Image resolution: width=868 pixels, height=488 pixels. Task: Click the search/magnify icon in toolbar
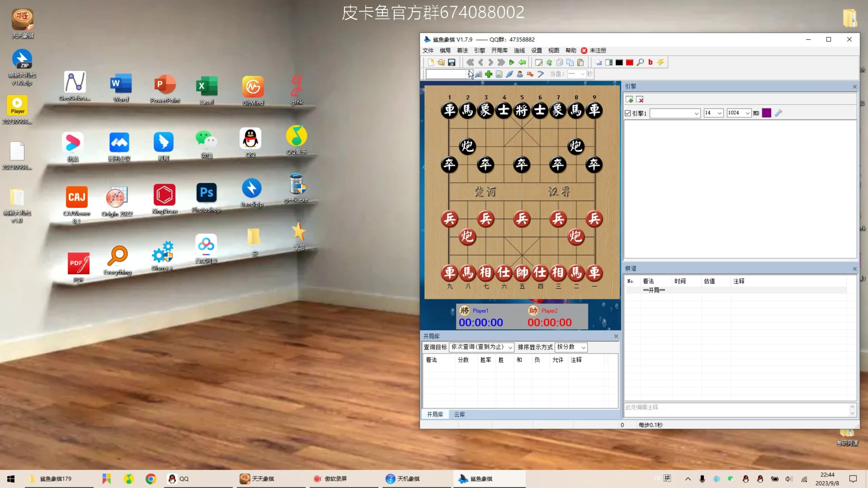640,63
